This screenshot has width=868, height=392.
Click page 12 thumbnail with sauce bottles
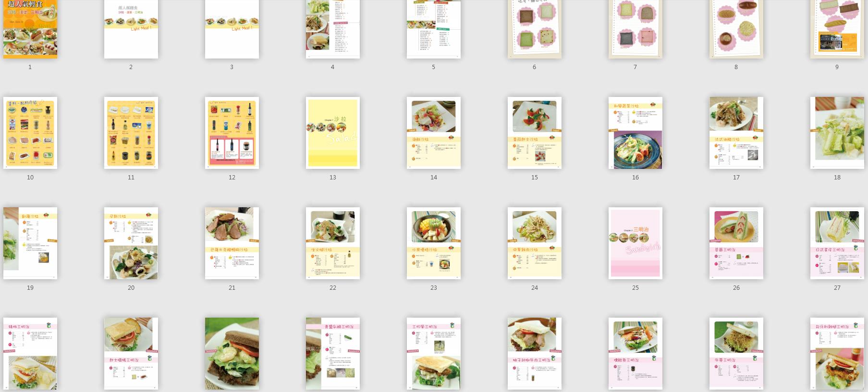tap(232, 133)
